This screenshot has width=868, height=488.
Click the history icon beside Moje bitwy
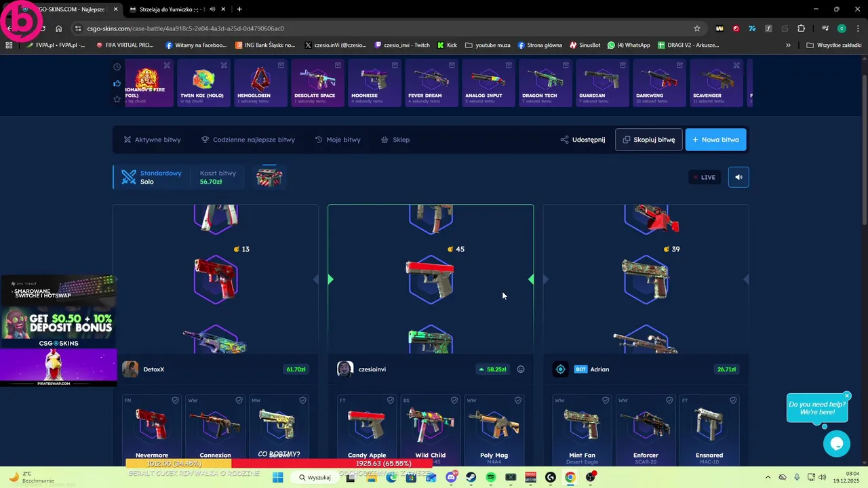pos(319,140)
